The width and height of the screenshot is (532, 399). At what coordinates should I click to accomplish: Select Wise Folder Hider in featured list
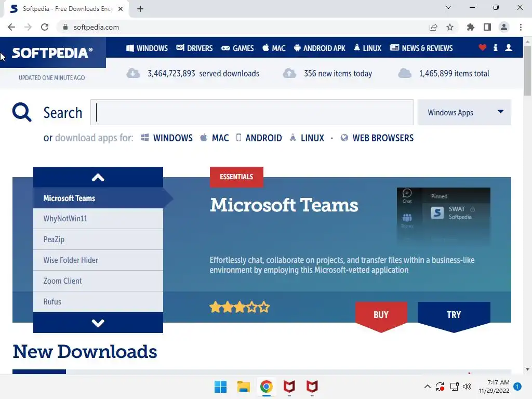[98, 260]
